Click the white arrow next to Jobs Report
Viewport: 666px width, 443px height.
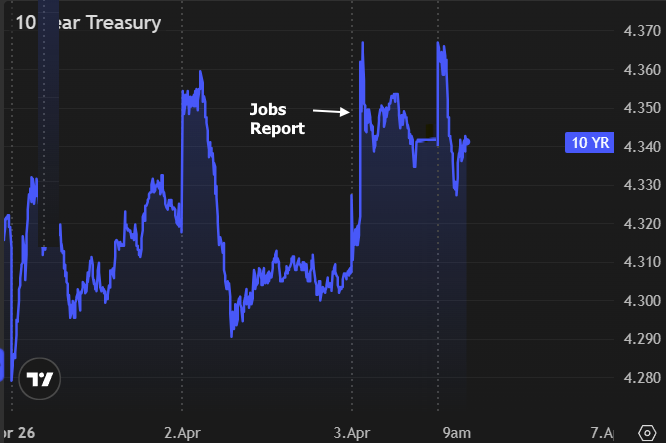329,110
